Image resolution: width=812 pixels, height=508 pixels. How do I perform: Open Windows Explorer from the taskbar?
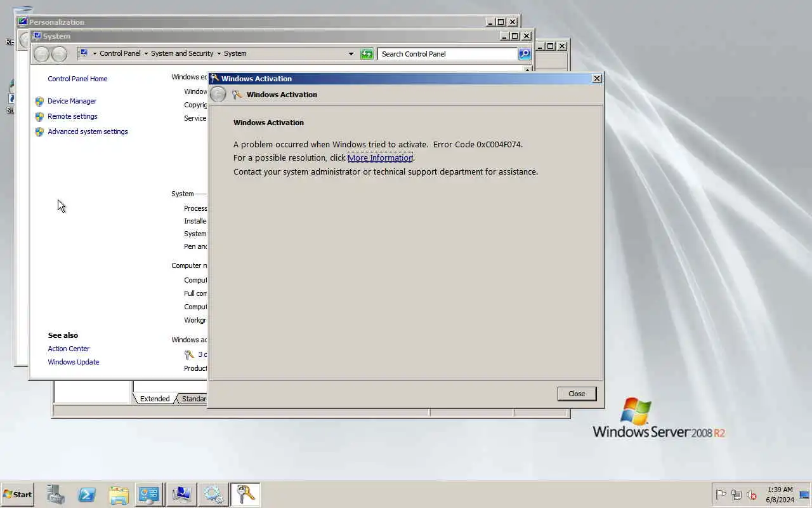[119, 494]
